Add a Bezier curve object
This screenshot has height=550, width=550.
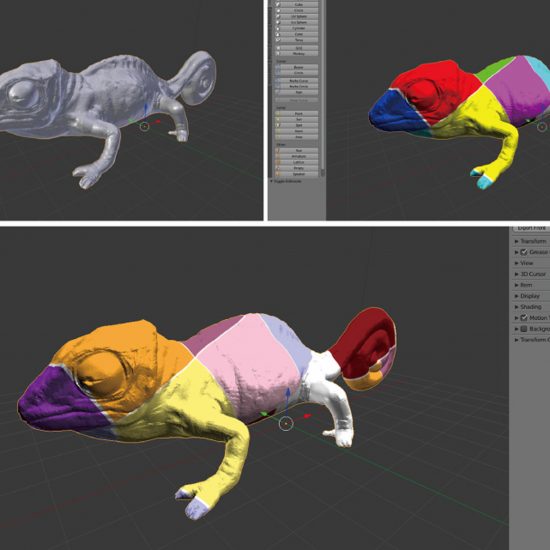point(297,67)
